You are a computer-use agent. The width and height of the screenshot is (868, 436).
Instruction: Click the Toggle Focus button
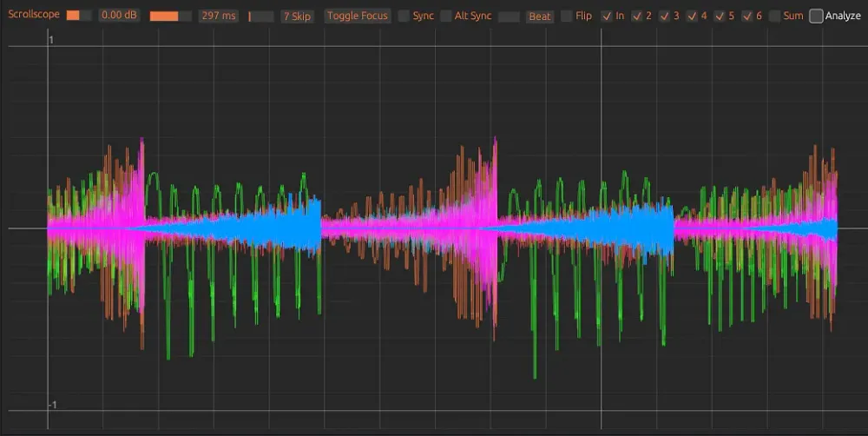tap(357, 17)
